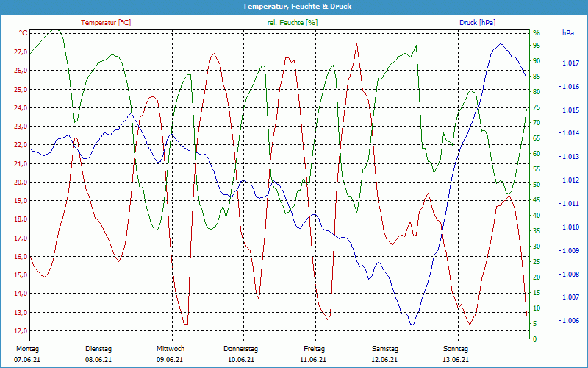Click the 1.011 pressure axis value

point(571,204)
